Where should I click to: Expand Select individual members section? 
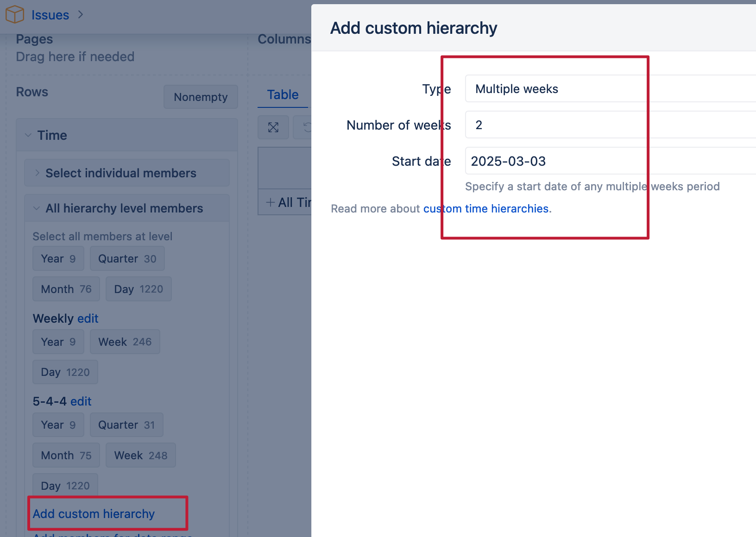point(38,173)
